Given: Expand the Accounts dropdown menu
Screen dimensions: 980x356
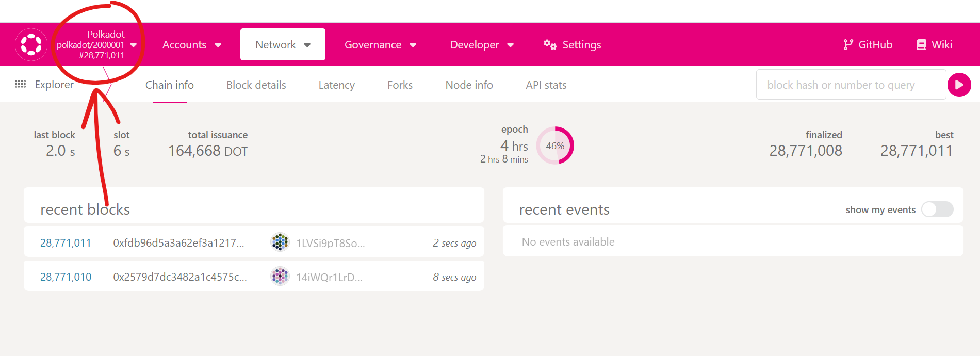Looking at the screenshot, I should pyautogui.click(x=191, y=45).
